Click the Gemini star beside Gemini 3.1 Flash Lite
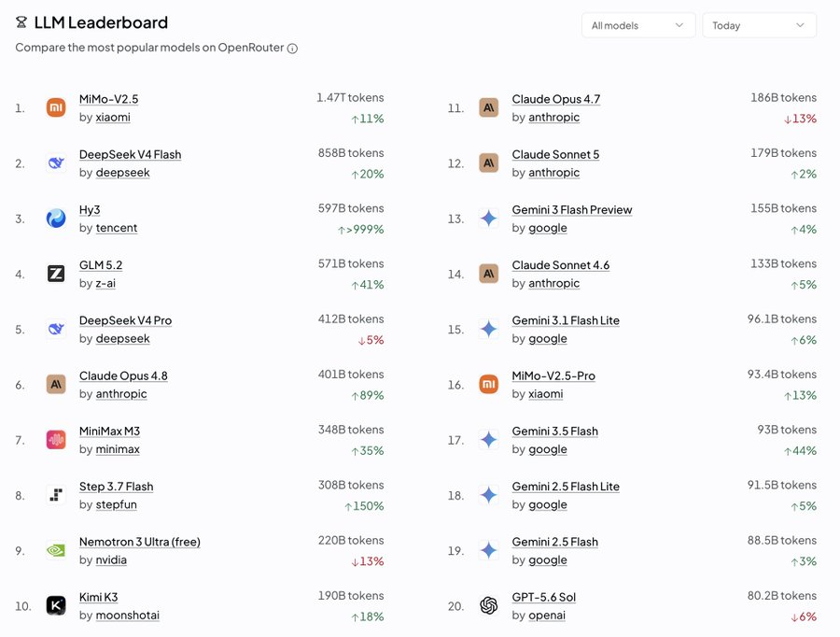This screenshot has height=637, width=840. [488, 329]
